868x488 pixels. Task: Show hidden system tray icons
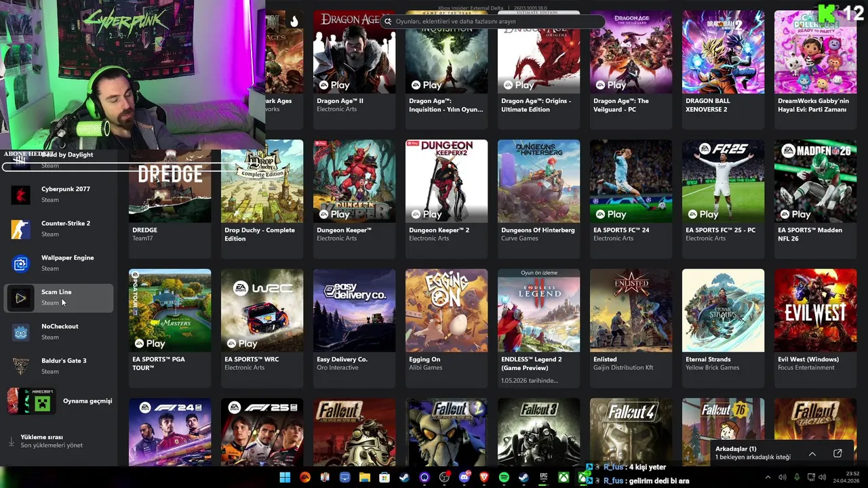click(768, 477)
